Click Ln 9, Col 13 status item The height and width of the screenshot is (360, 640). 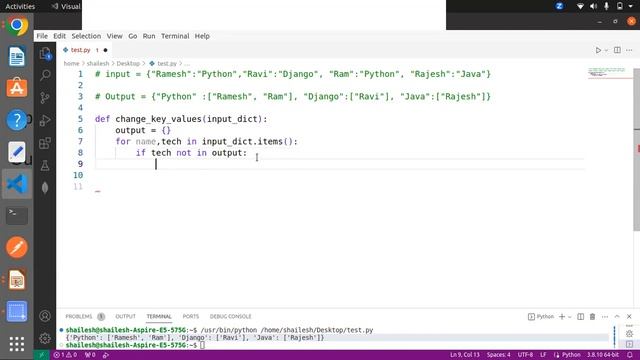pos(464,355)
